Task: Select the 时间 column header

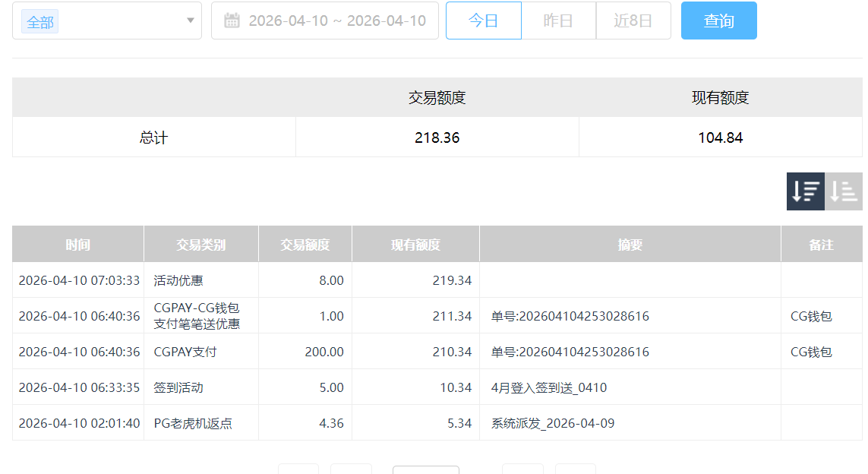Action: (x=77, y=243)
